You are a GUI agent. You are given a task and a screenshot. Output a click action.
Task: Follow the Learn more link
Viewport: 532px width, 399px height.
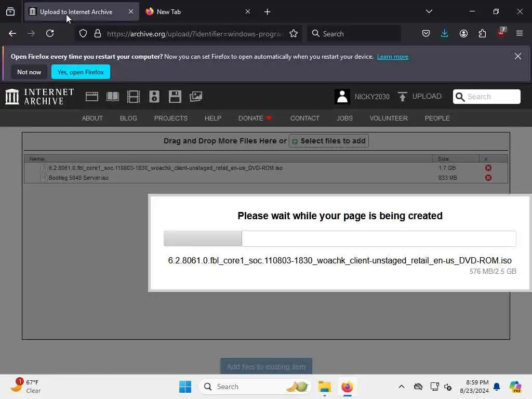click(x=393, y=57)
